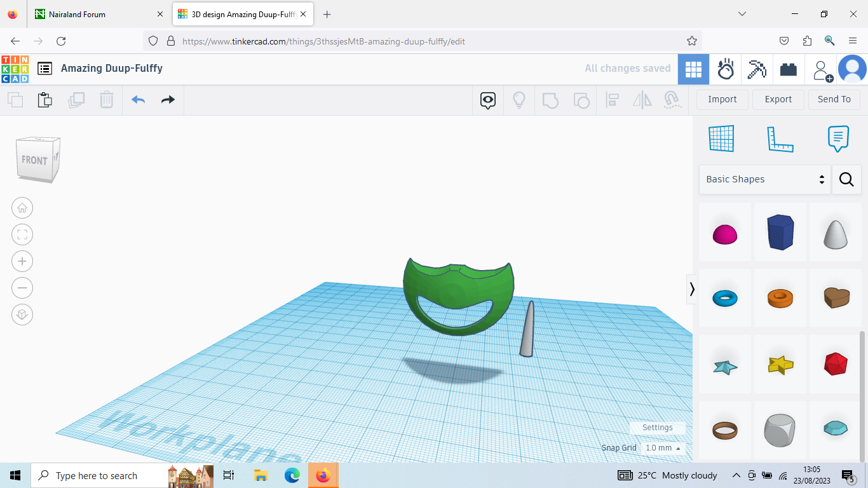Group the selected shapes
This screenshot has height=488, width=868.
pyautogui.click(x=550, y=100)
